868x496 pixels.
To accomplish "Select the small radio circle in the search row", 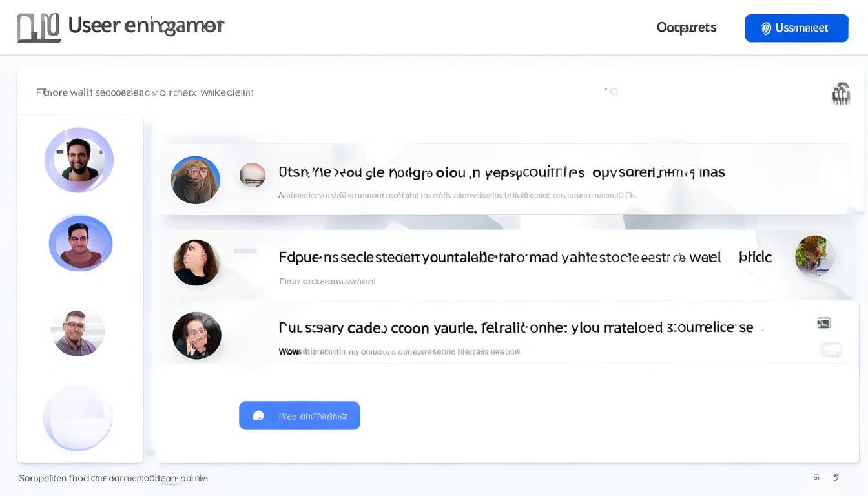I will click(614, 92).
